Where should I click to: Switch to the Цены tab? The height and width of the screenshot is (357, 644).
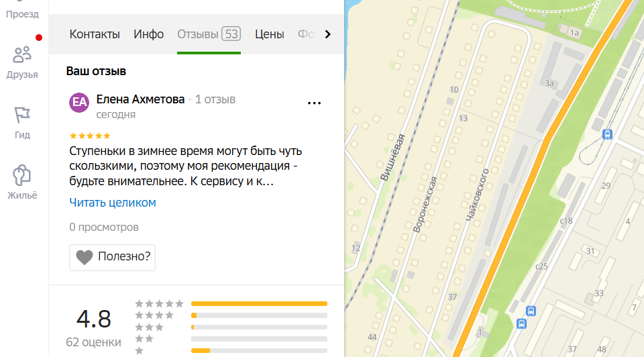tap(270, 34)
